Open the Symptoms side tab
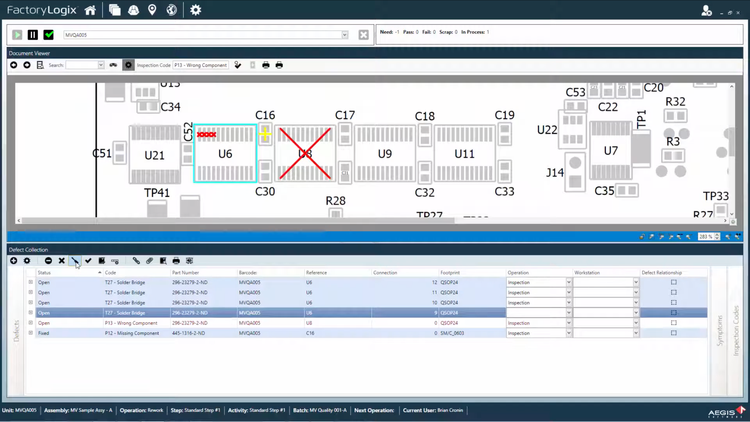The height and width of the screenshot is (422, 750). coord(718,330)
